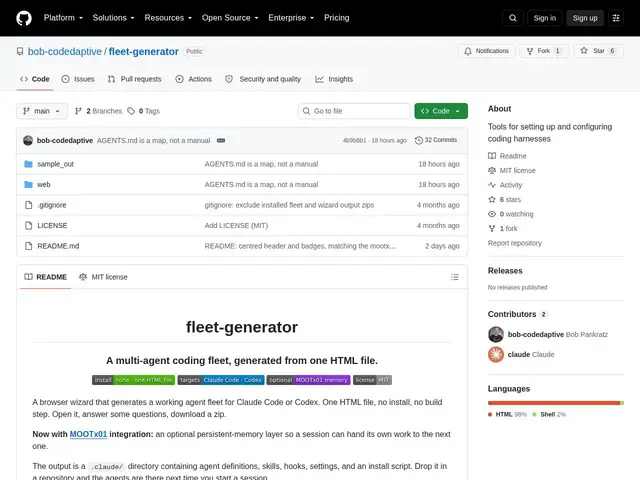Screen dimensions: 640x480
Task: Click the license MIT badge
Action: click(372, 380)
